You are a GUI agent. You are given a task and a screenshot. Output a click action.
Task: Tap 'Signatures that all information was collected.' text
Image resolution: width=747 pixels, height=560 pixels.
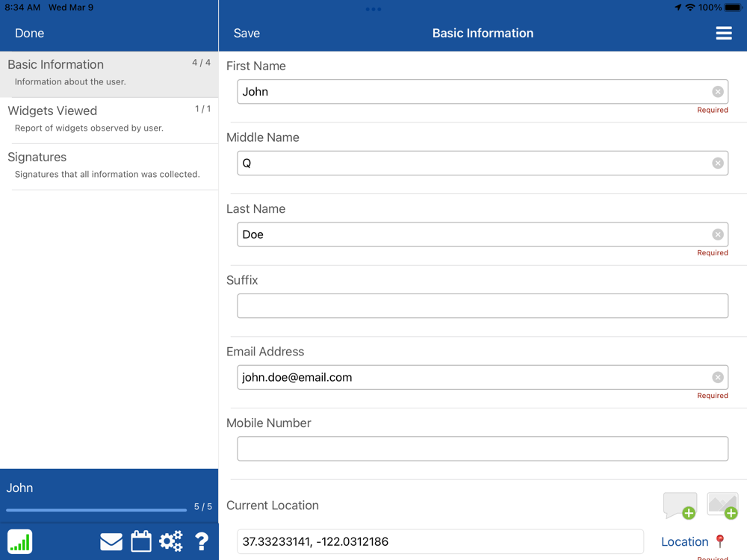coord(107,174)
